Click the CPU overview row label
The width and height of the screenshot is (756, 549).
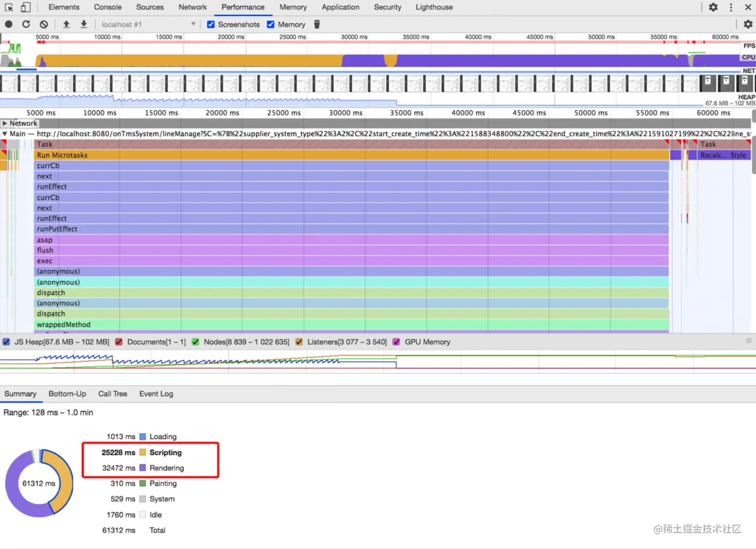748,57
